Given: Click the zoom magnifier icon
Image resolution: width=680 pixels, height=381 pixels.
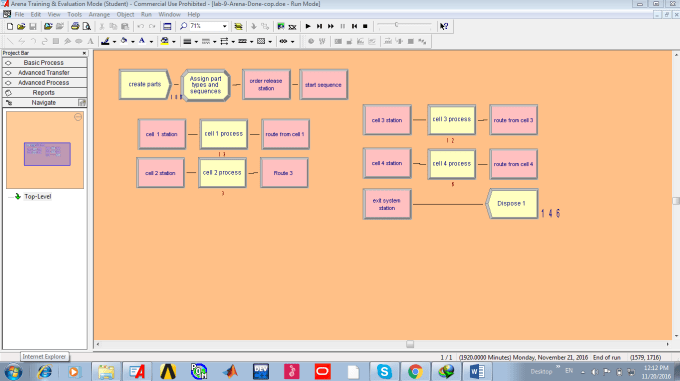Looking at the screenshot, I should (183, 26).
